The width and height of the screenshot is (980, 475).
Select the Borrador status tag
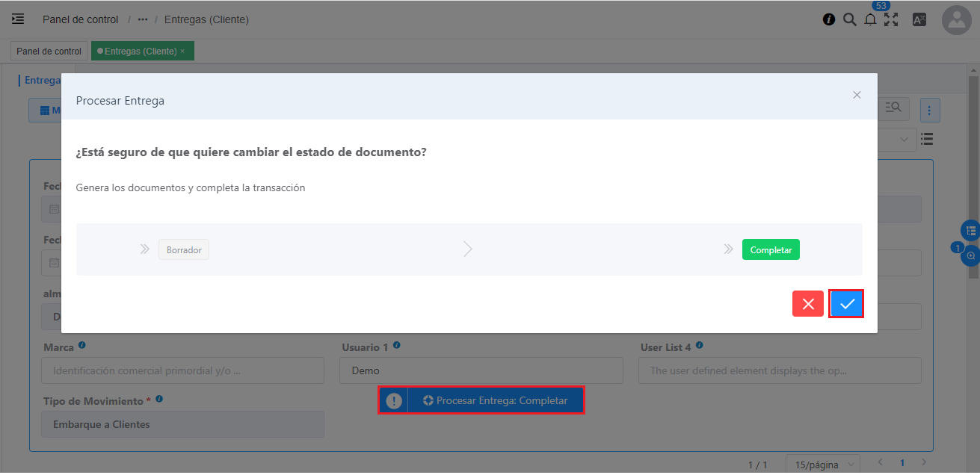pyautogui.click(x=184, y=250)
